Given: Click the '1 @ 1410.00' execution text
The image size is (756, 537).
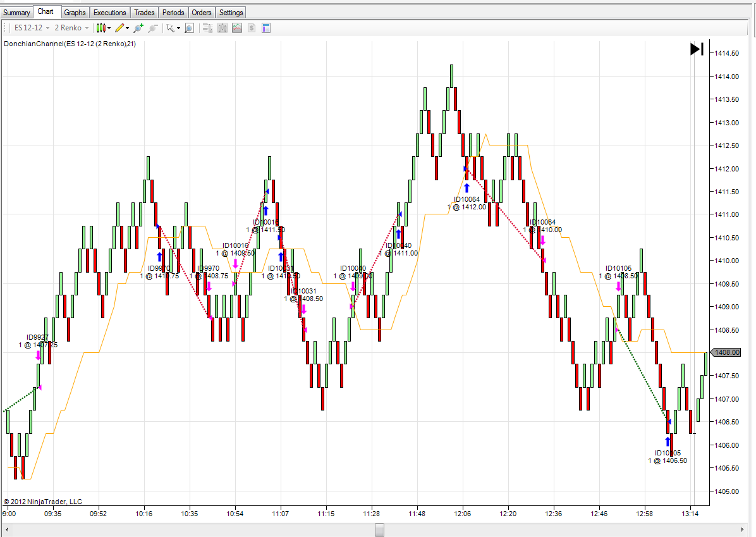Looking at the screenshot, I should [542, 230].
